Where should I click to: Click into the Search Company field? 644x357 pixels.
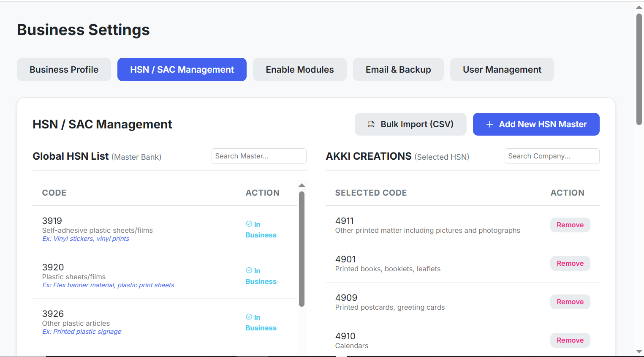coord(552,156)
